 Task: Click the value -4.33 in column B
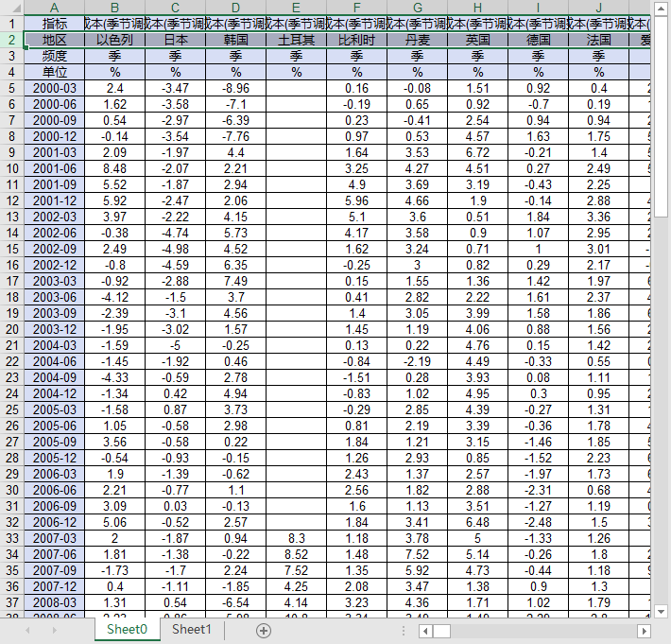click(114, 377)
